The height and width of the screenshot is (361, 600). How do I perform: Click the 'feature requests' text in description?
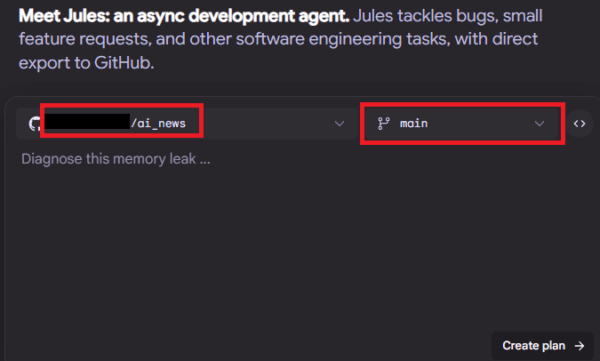tap(84, 39)
